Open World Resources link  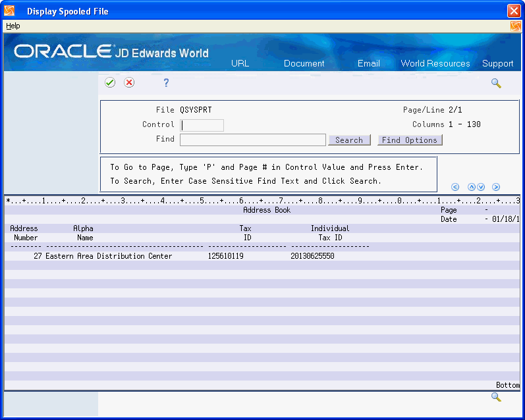(435, 63)
